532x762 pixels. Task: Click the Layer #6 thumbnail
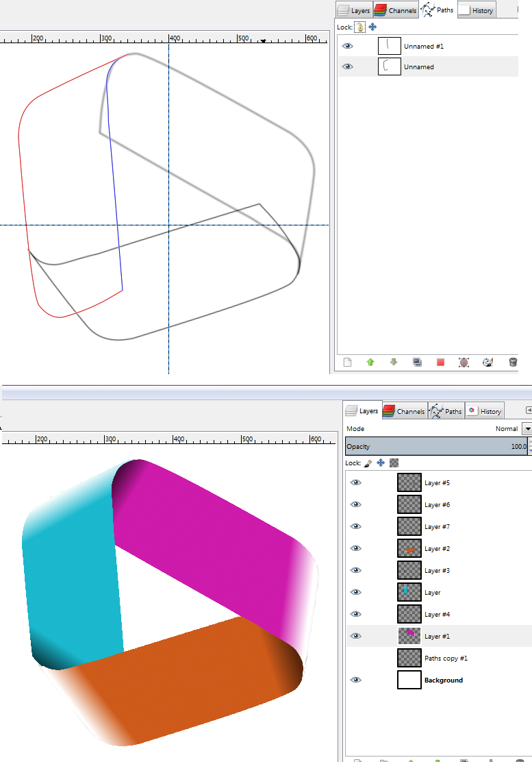tap(409, 504)
